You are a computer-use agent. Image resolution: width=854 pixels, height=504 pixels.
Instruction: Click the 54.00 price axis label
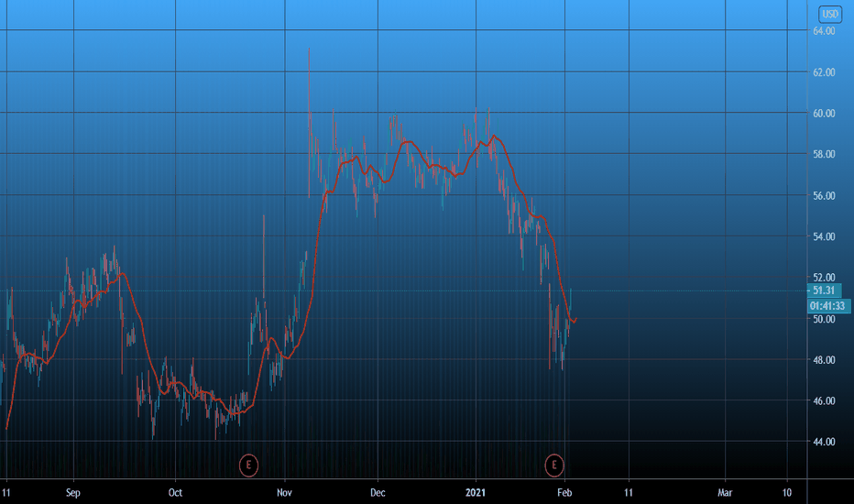[824, 236]
